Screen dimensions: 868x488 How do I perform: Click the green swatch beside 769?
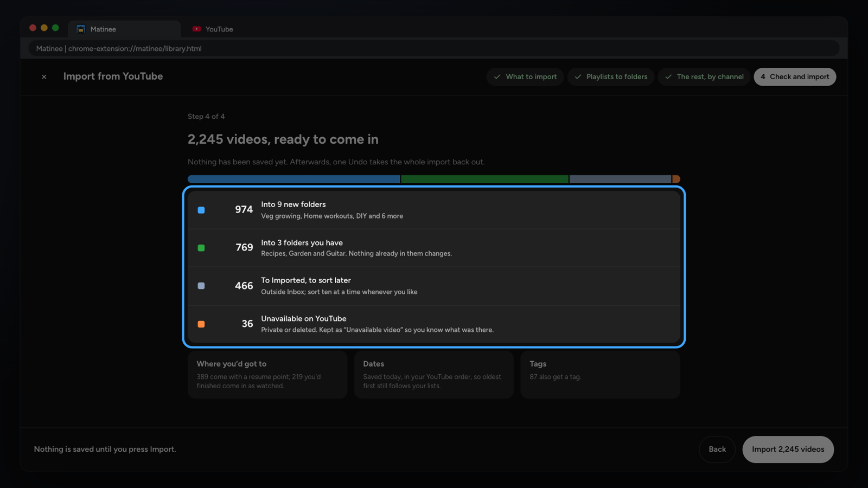point(201,248)
